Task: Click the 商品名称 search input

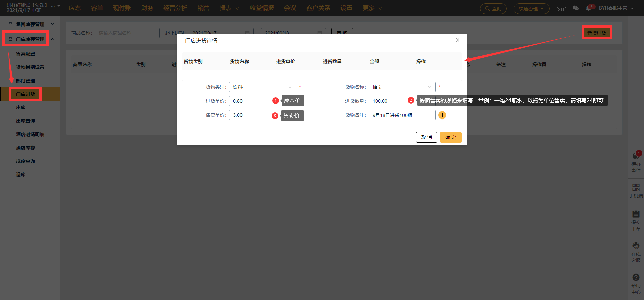Action: point(127,33)
